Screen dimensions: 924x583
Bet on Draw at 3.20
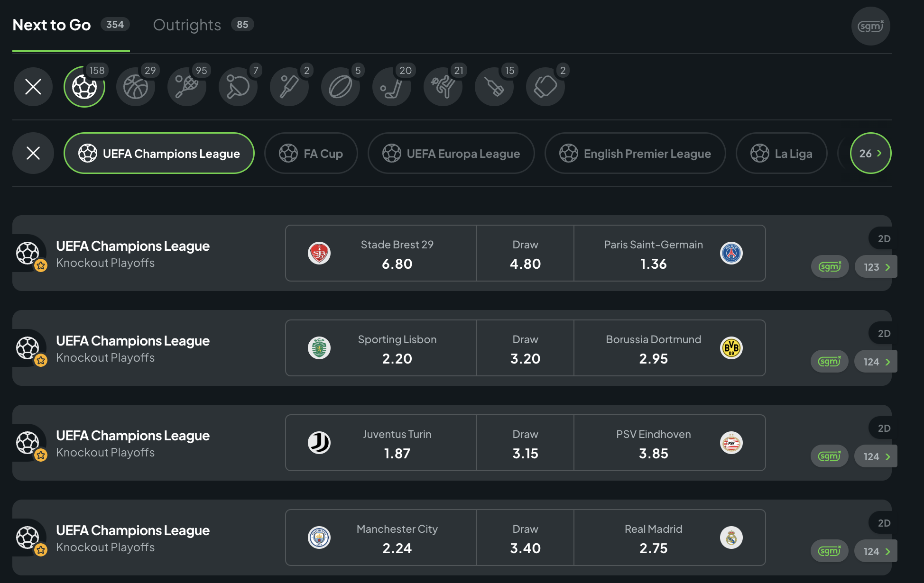tap(526, 348)
